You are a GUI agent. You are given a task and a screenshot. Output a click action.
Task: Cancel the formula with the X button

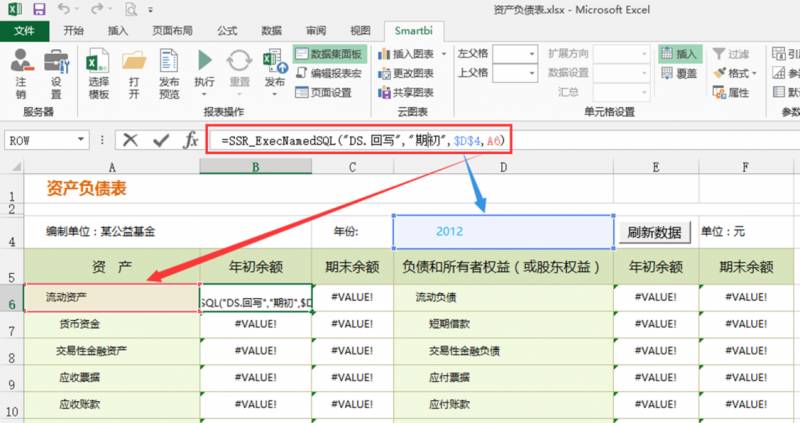[130, 140]
